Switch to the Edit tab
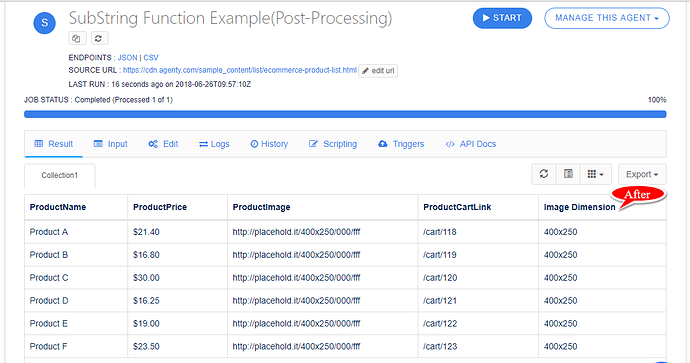The width and height of the screenshot is (690, 363). point(163,144)
